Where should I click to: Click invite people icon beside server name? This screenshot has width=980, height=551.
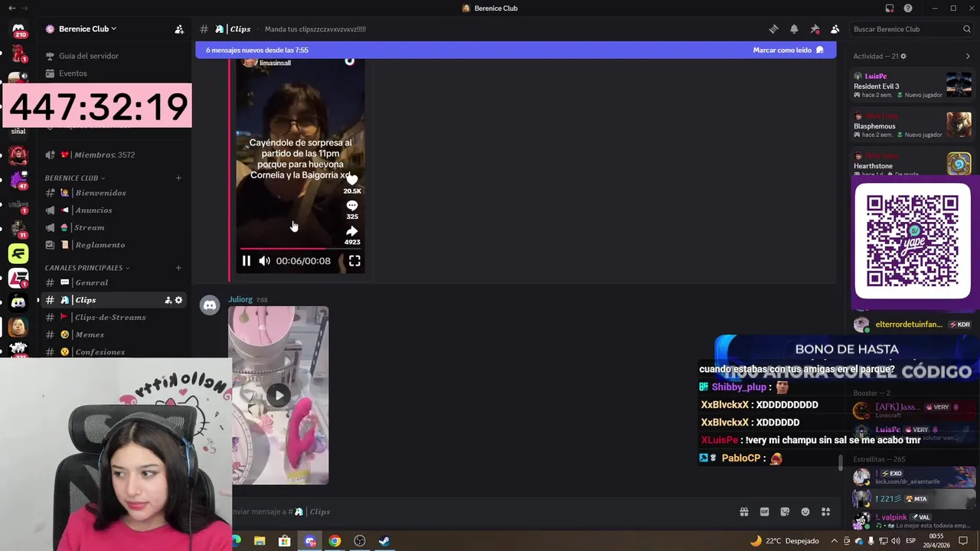point(179,29)
